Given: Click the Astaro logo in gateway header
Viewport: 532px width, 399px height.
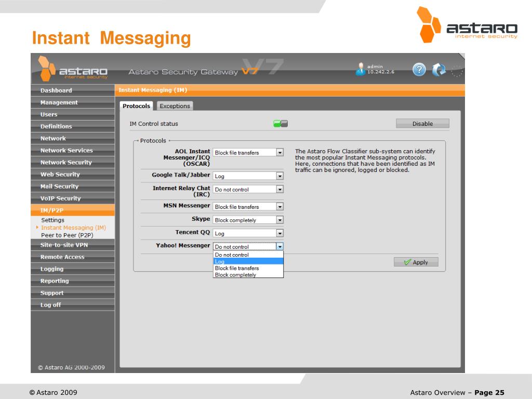Looking at the screenshot, I should tap(73, 69).
